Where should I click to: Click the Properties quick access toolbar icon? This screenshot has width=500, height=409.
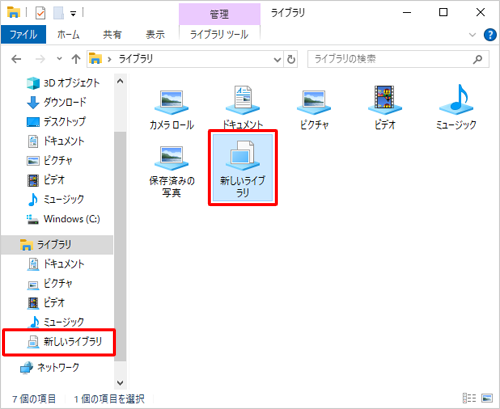tap(40, 13)
